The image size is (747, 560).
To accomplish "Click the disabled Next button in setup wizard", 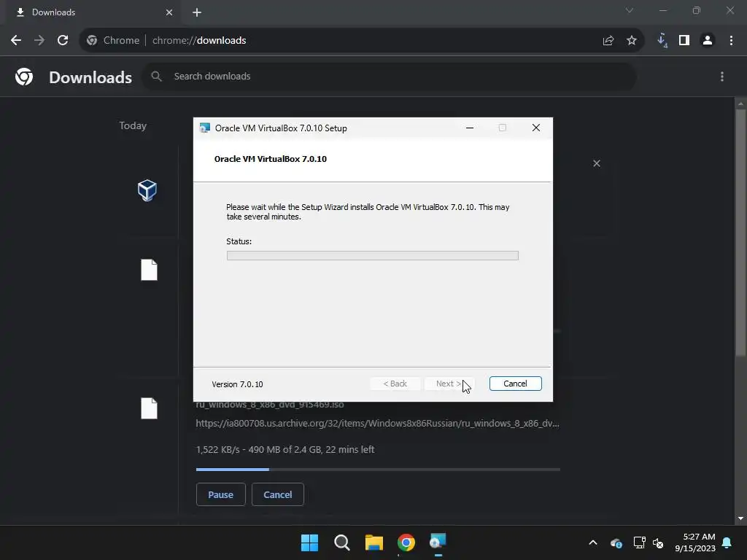I will point(449,384).
